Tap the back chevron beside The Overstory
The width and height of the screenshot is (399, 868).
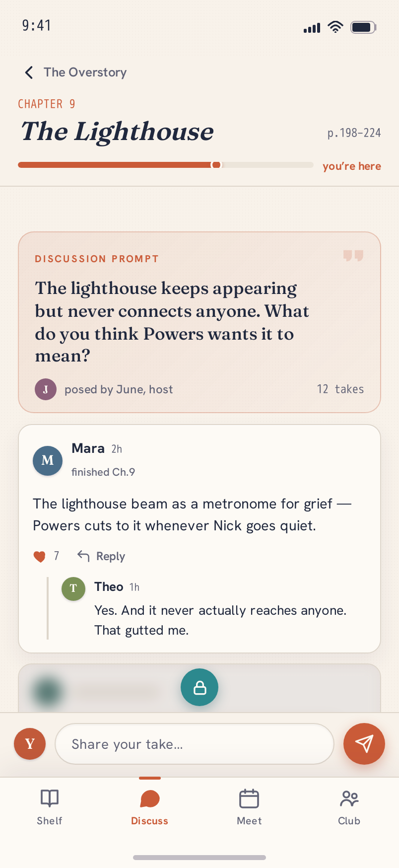click(29, 72)
